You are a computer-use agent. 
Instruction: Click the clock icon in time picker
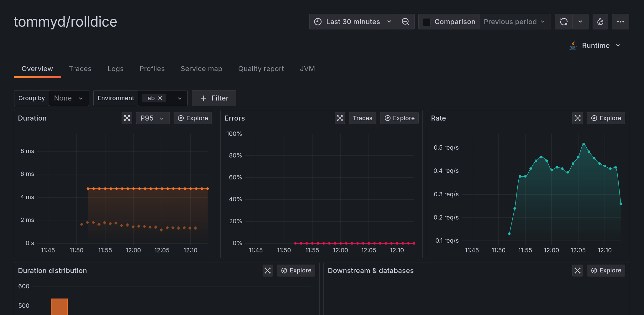(x=318, y=22)
